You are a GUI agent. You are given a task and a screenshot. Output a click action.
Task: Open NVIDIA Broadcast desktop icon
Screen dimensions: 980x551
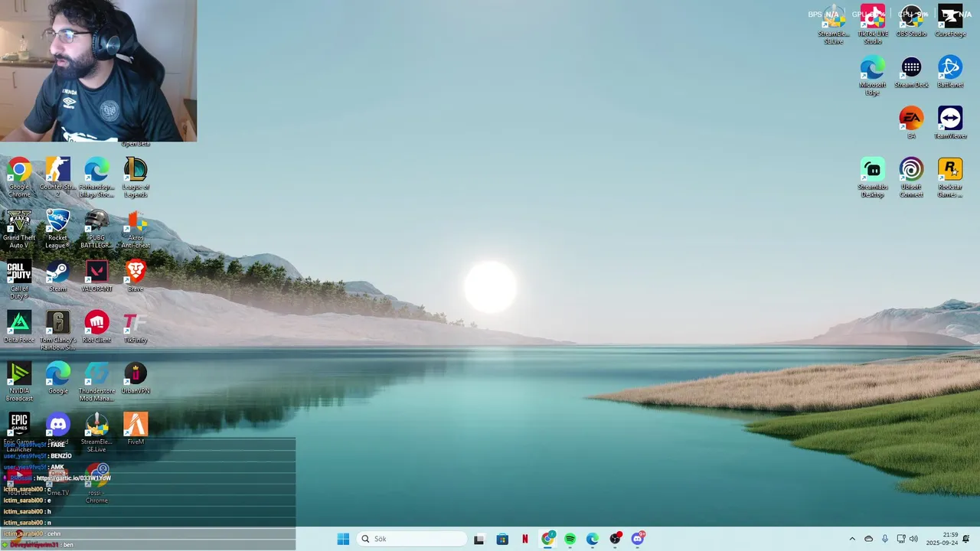coord(19,382)
